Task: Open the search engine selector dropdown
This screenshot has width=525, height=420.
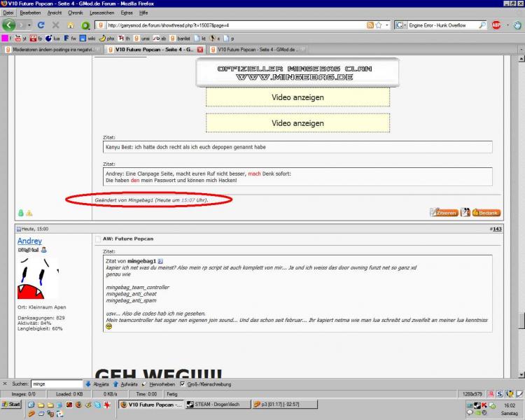Action: pos(400,24)
